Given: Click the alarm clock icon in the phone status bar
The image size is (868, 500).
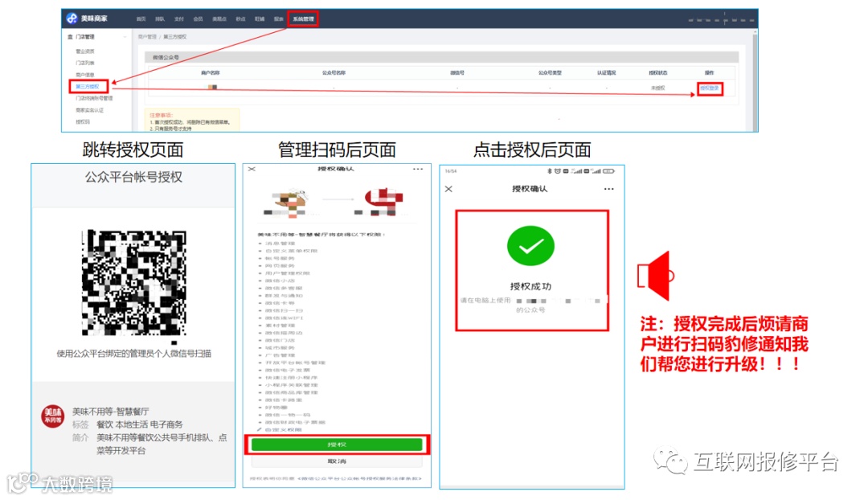Looking at the screenshot, I should pyautogui.click(x=558, y=171).
